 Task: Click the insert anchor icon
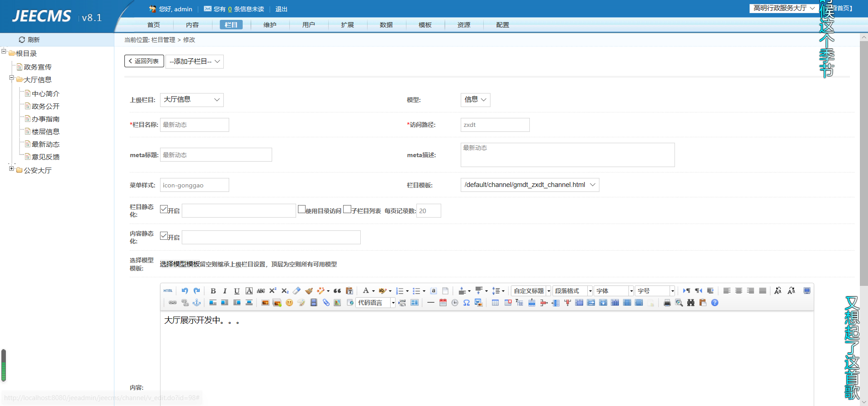click(197, 303)
